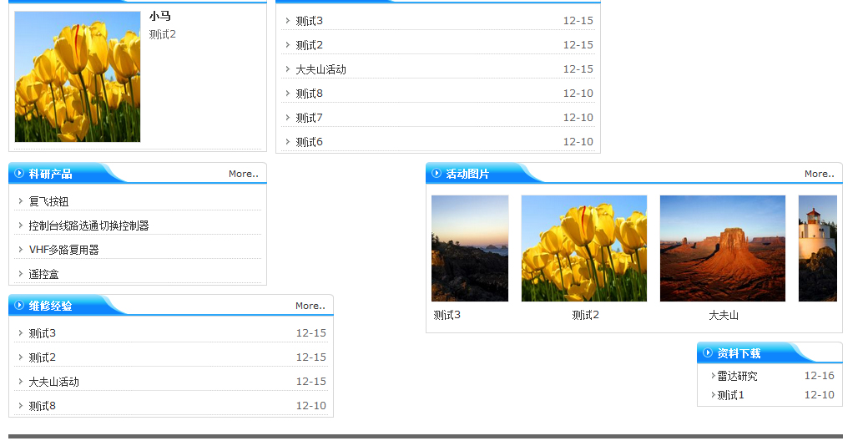Select the VHF多路复用器 product entry
The width and height of the screenshot is (868, 441).
pyautogui.click(x=63, y=250)
